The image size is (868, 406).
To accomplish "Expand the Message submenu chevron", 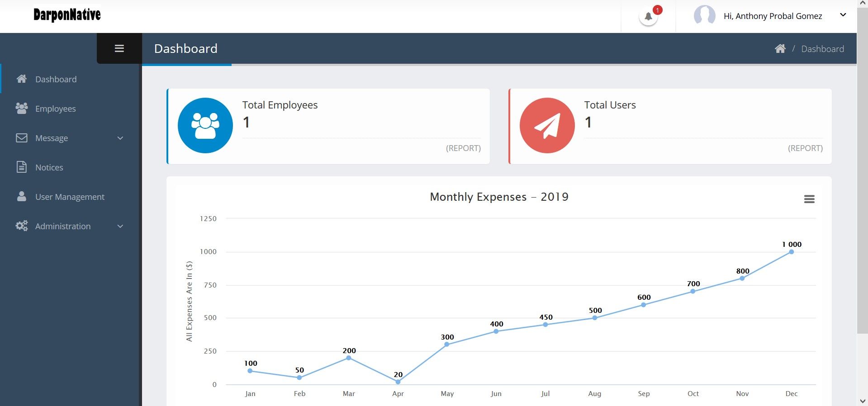I will [120, 138].
